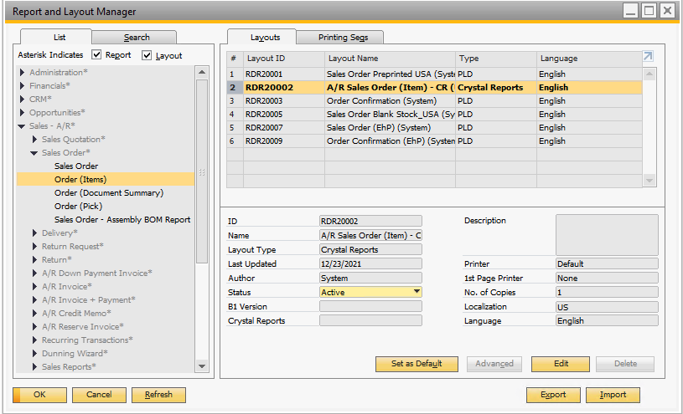Toggle the Layout asterisk checkbox
The width and height of the screenshot is (683, 414).
[x=147, y=55]
